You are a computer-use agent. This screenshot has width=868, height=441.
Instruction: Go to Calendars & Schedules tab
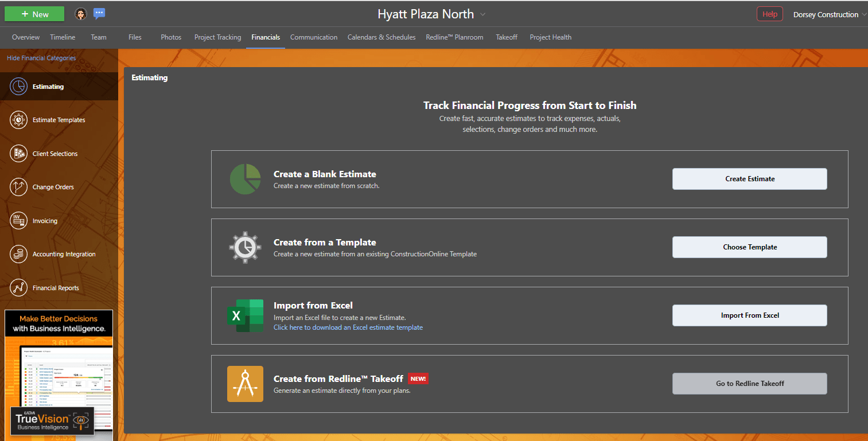[382, 37]
